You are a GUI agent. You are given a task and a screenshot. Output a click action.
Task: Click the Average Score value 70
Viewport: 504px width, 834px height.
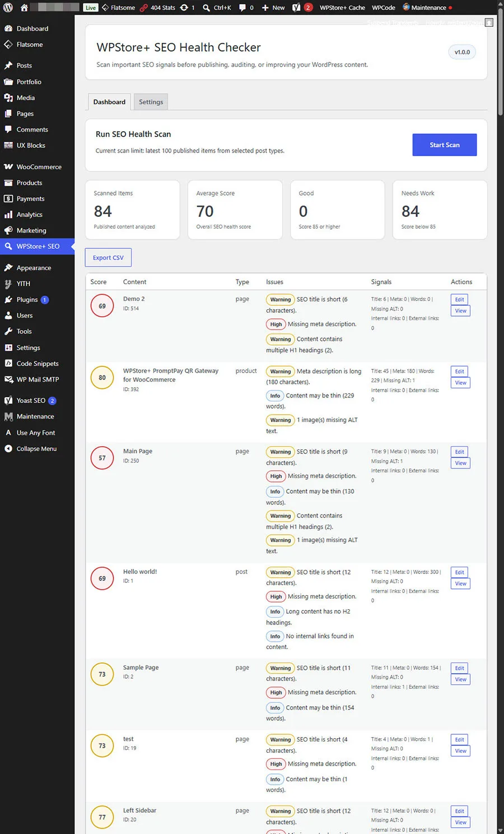coord(205,211)
